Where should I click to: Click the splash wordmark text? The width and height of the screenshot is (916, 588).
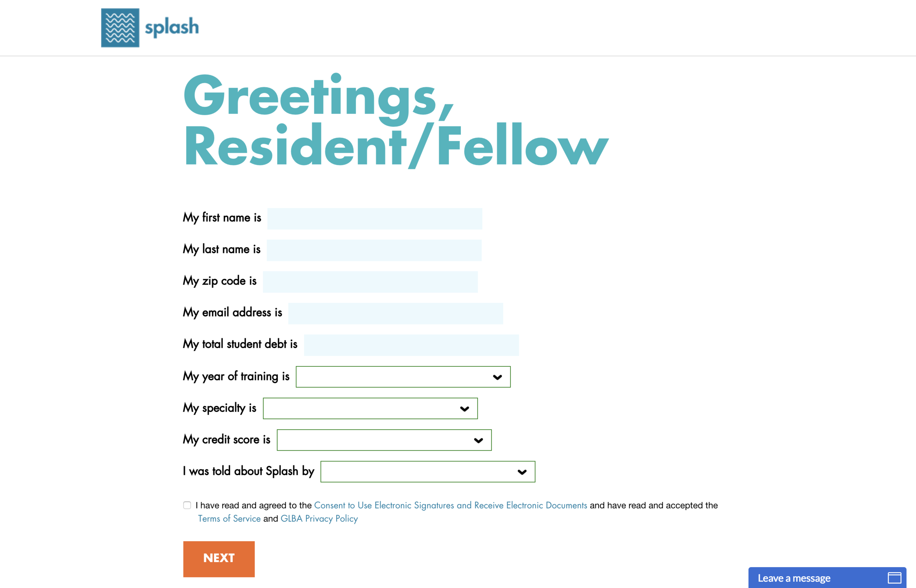(x=172, y=27)
